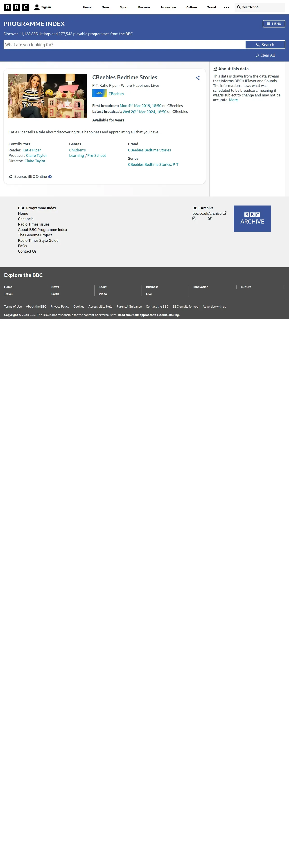Open the three-dots more menu in navigation
This screenshot has width=289, height=868.
(x=227, y=7)
